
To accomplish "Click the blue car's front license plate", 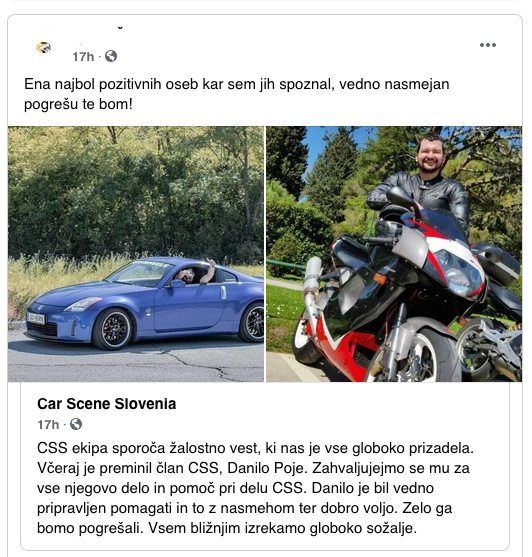I will [36, 318].
